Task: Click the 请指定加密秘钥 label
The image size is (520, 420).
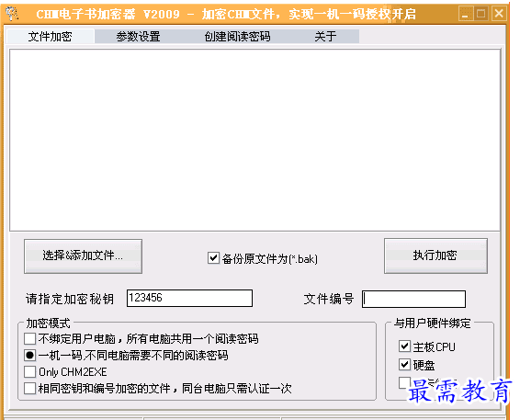Action: pos(70,299)
